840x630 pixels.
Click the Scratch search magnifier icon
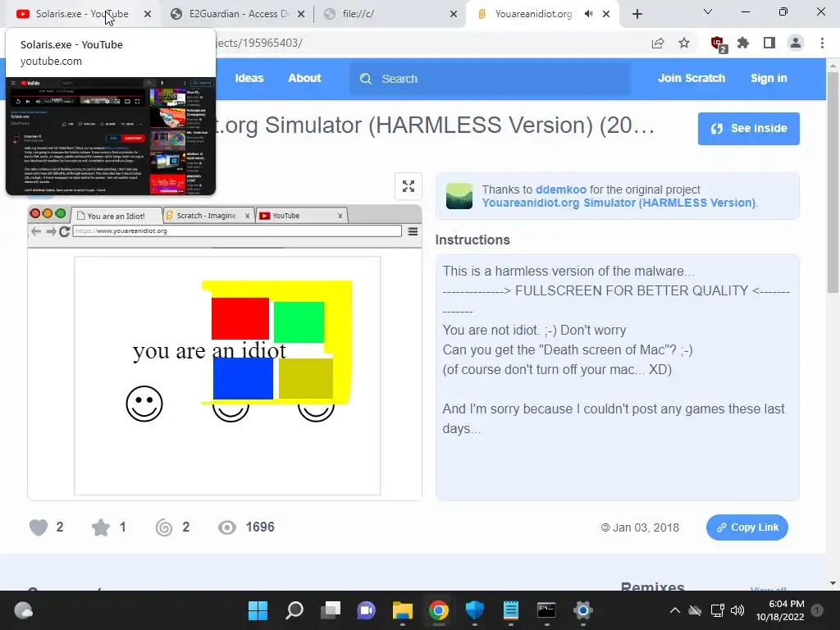[x=366, y=79]
